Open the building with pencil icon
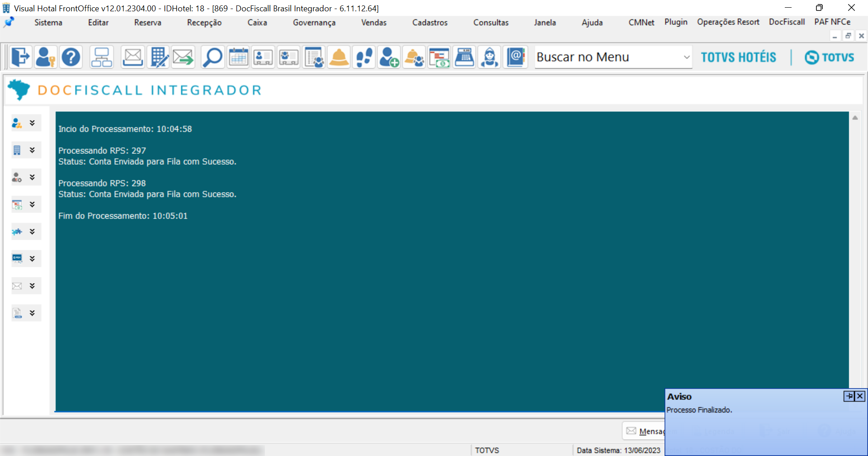The width and height of the screenshot is (868, 456). tap(158, 57)
